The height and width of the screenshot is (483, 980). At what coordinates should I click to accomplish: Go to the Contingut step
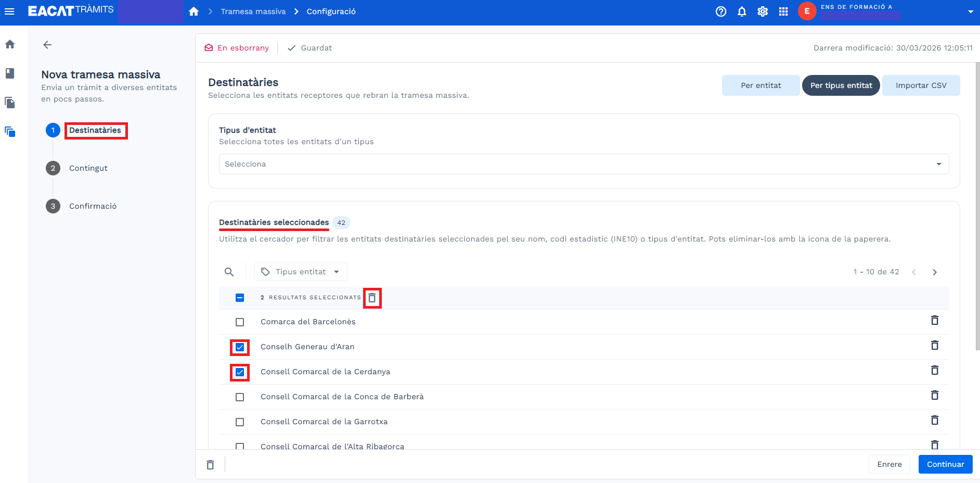point(88,168)
